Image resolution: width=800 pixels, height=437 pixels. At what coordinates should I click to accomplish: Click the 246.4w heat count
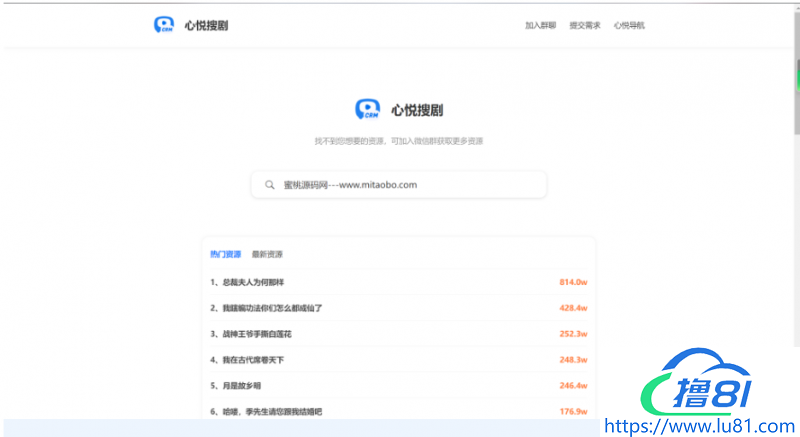(573, 385)
